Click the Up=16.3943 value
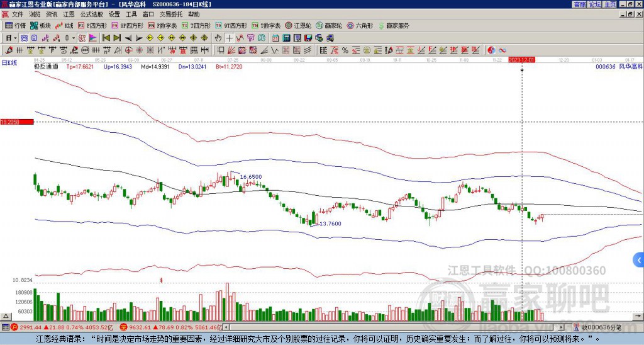644x345 pixels. (x=118, y=66)
